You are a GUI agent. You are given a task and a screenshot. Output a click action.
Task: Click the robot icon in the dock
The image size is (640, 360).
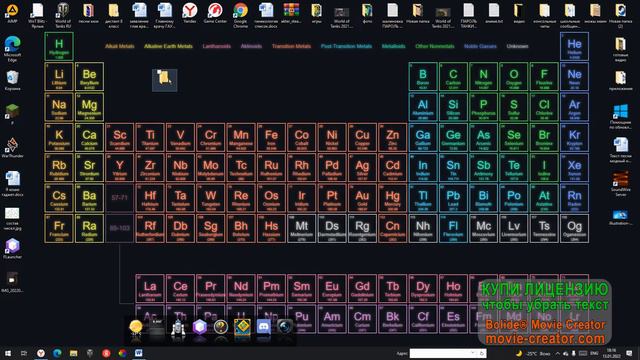[x=178, y=328]
